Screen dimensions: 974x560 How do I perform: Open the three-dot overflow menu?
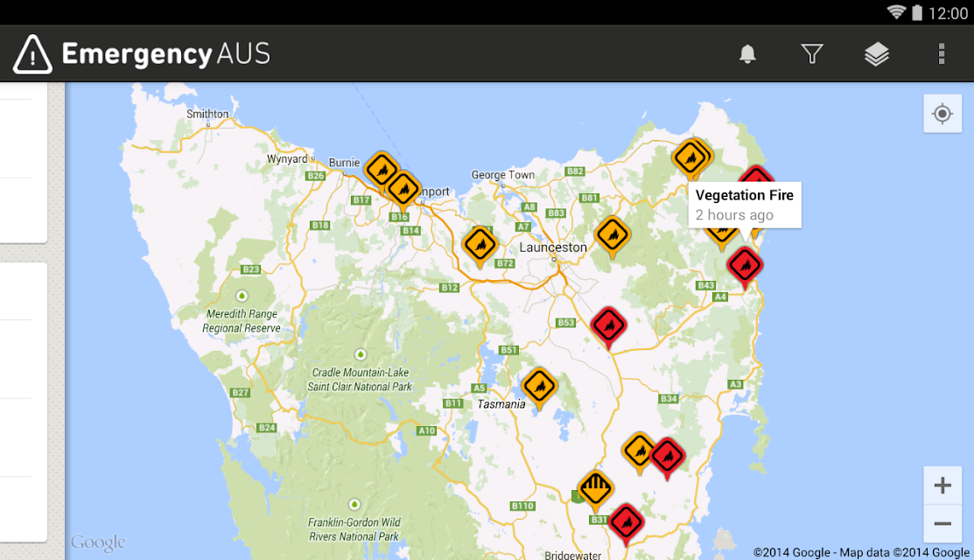941,54
